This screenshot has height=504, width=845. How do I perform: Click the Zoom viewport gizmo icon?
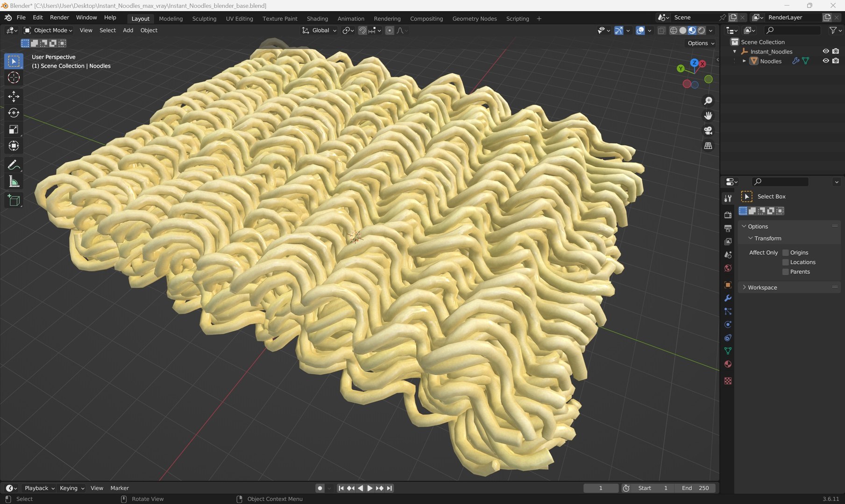[708, 101]
